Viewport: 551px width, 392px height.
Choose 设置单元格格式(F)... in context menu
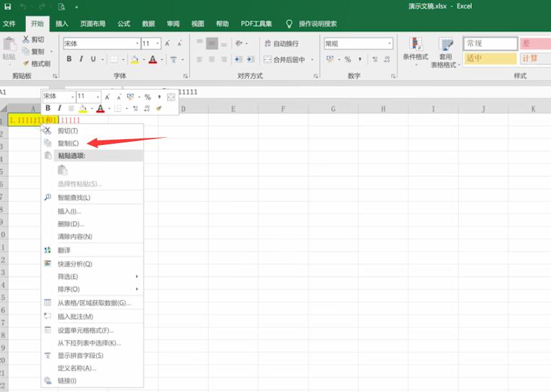(x=92, y=330)
